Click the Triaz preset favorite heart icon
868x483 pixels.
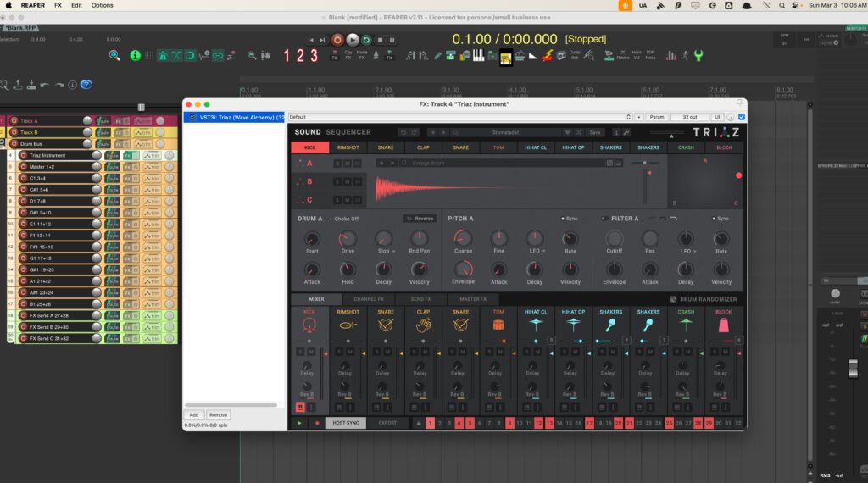[x=567, y=133]
